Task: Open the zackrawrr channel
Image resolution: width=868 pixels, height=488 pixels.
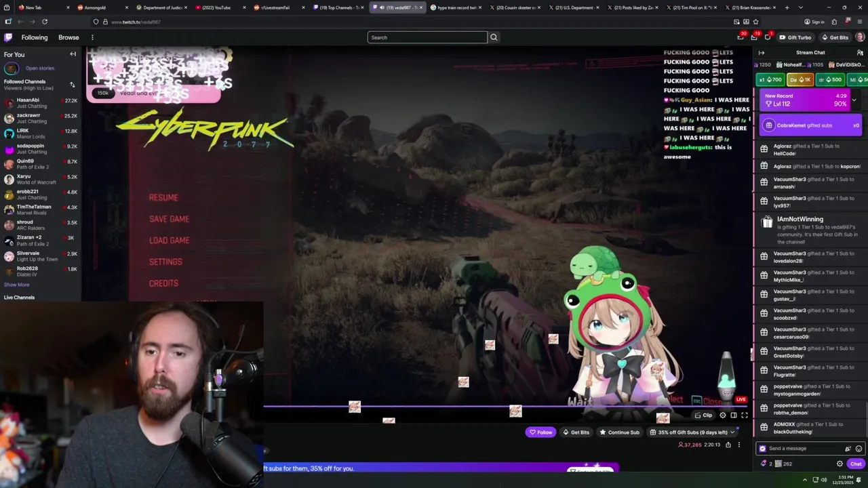Action: [41, 118]
